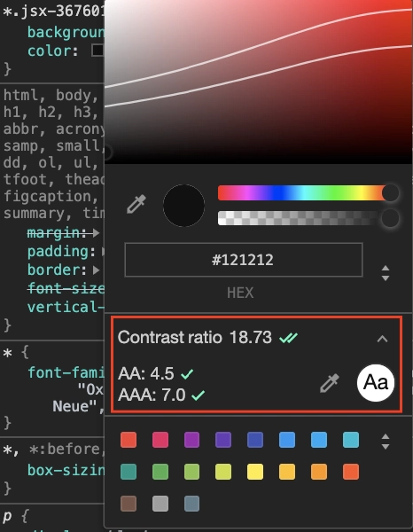413x532 pixels.
Task: Click the opacity slider handle
Action: tap(390, 218)
